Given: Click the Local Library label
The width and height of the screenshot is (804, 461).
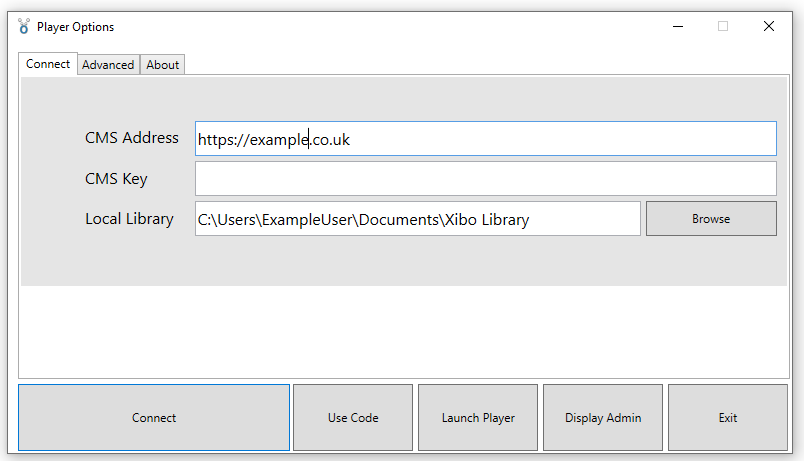Looking at the screenshot, I should tap(129, 219).
